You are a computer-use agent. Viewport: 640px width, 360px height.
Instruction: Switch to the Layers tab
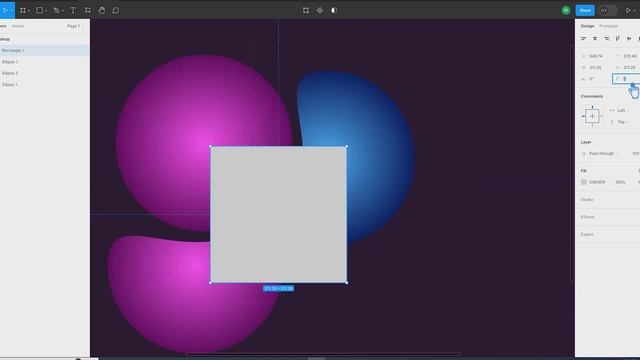pyautogui.click(x=3, y=26)
